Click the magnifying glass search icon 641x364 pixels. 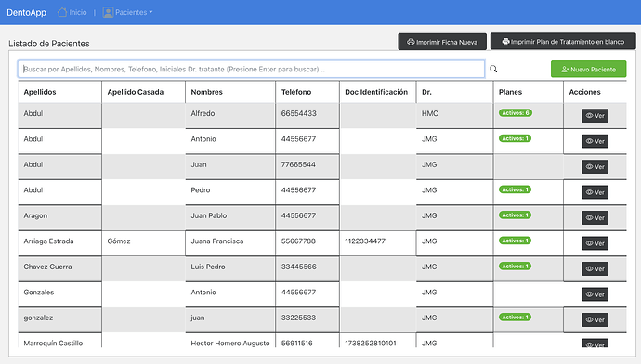click(493, 69)
